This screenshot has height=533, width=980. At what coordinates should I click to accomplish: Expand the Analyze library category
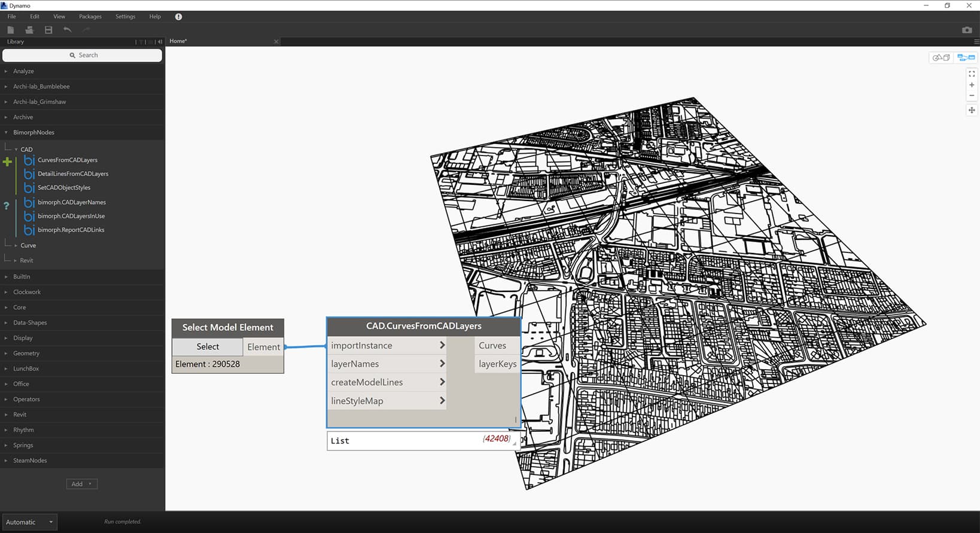click(83, 71)
